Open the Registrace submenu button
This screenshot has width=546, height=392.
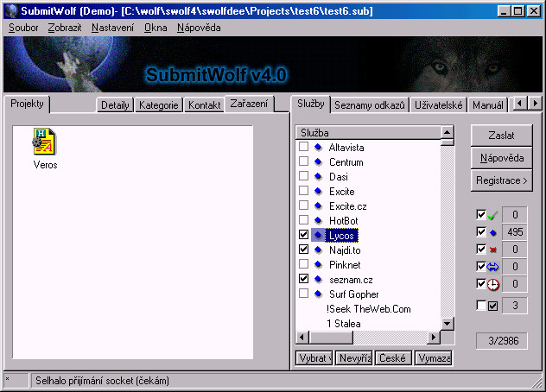click(501, 180)
